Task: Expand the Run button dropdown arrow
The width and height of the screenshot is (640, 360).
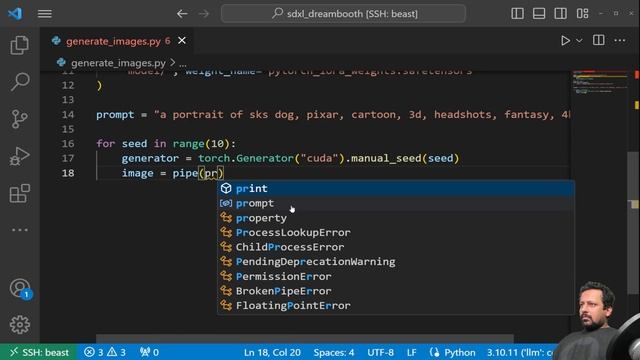Action: [x=579, y=40]
